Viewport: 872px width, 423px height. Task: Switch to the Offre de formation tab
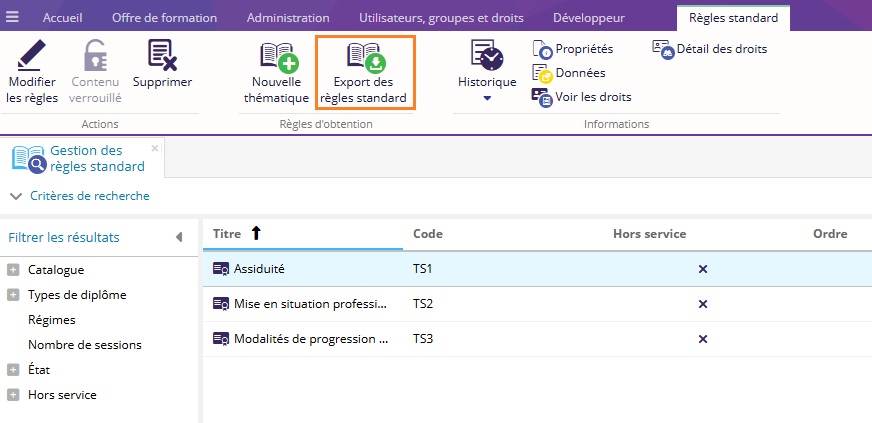point(163,18)
